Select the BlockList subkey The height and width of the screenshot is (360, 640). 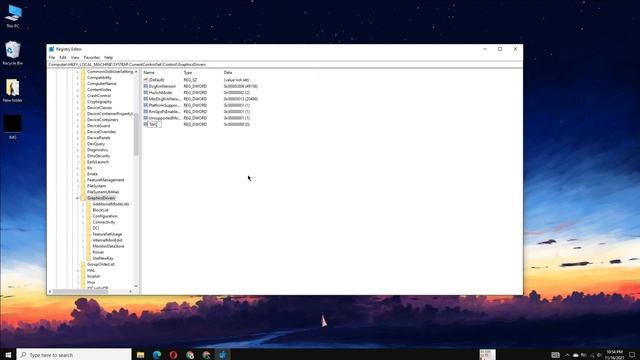[100, 210]
